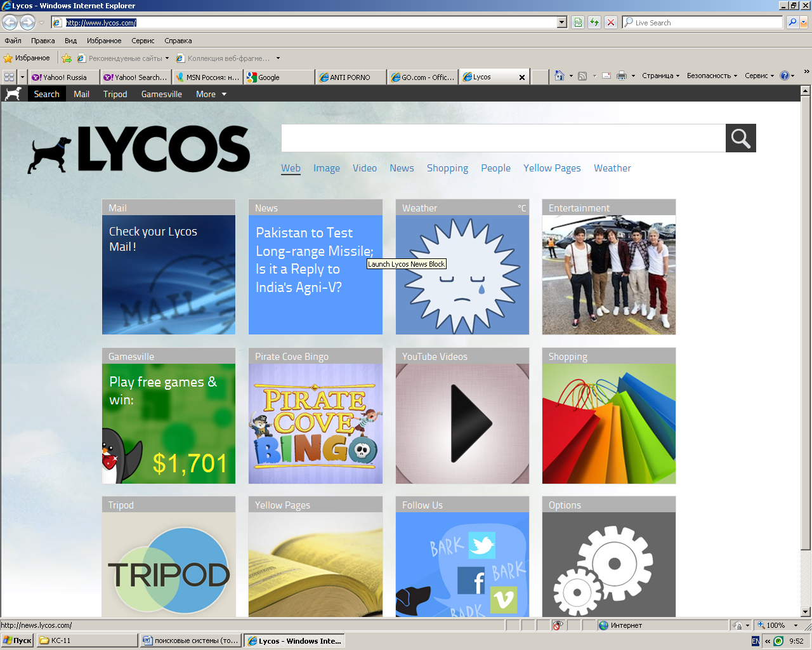Click the Refresh page icon
The width and height of the screenshot is (812, 650).
click(594, 23)
